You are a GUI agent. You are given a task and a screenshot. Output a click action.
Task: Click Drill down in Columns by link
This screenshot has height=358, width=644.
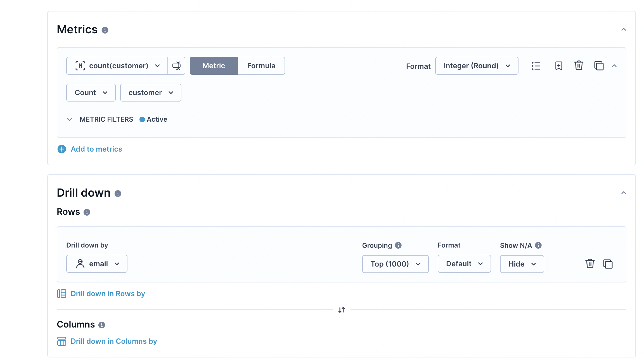tap(114, 341)
